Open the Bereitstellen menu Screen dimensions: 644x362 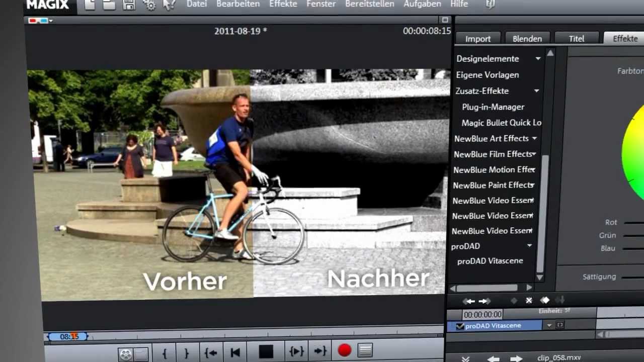(370, 4)
